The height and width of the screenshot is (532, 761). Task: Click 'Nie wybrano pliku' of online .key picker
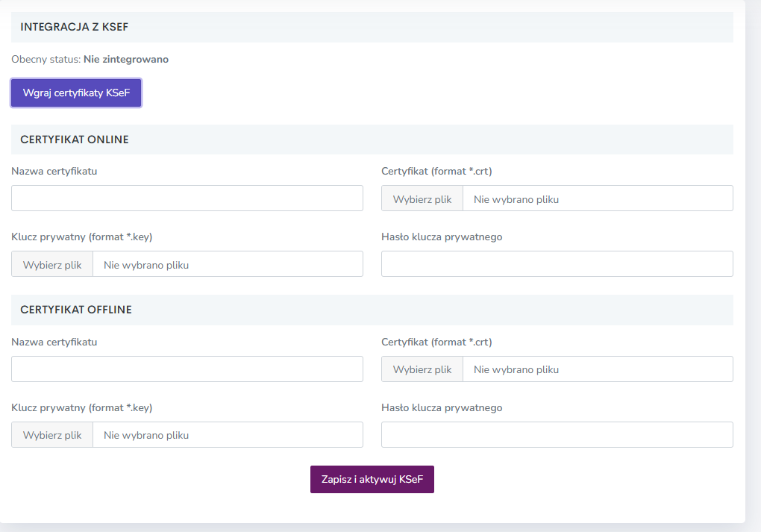146,265
